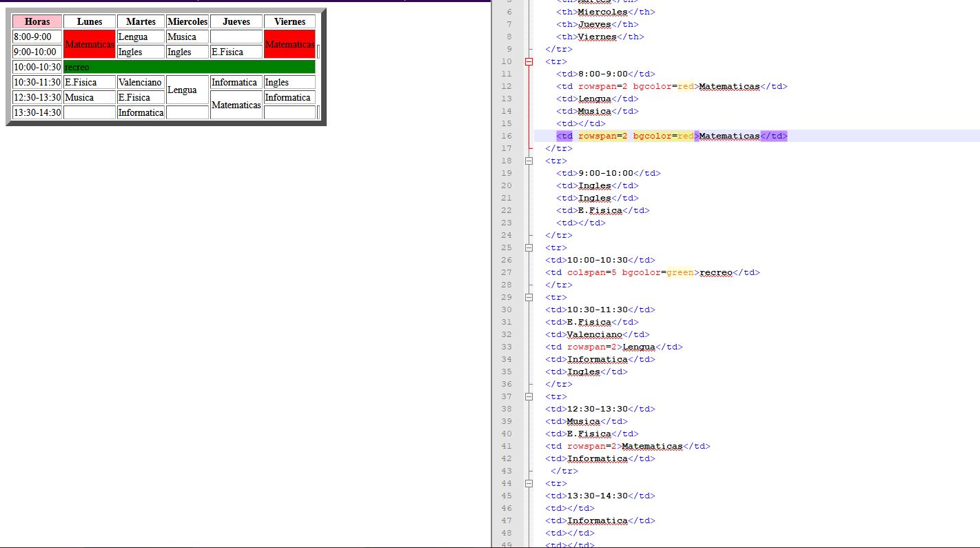Select the pink Horas header cell

[x=37, y=21]
